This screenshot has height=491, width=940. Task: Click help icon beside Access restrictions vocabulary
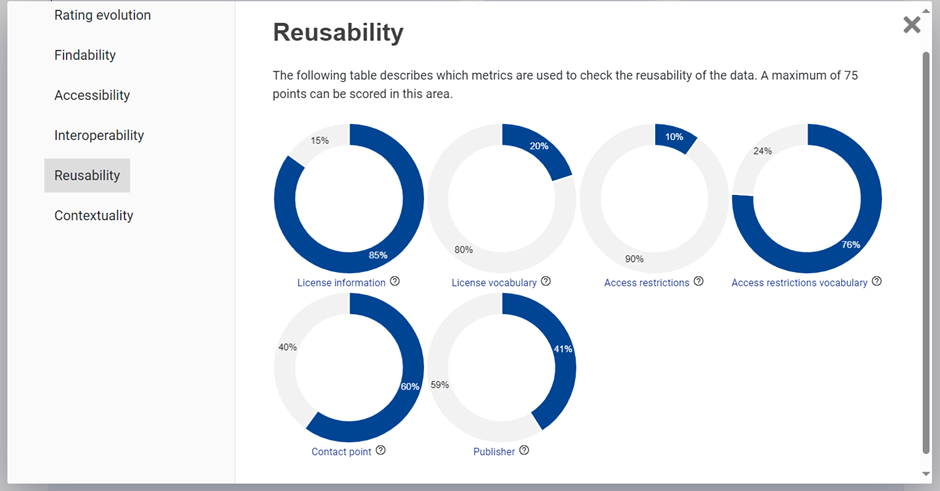[877, 282]
